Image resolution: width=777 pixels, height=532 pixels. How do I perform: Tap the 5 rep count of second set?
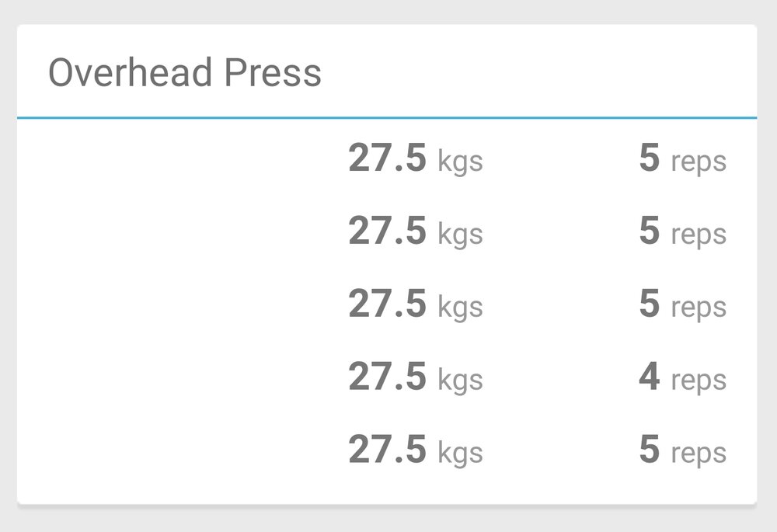(x=649, y=231)
